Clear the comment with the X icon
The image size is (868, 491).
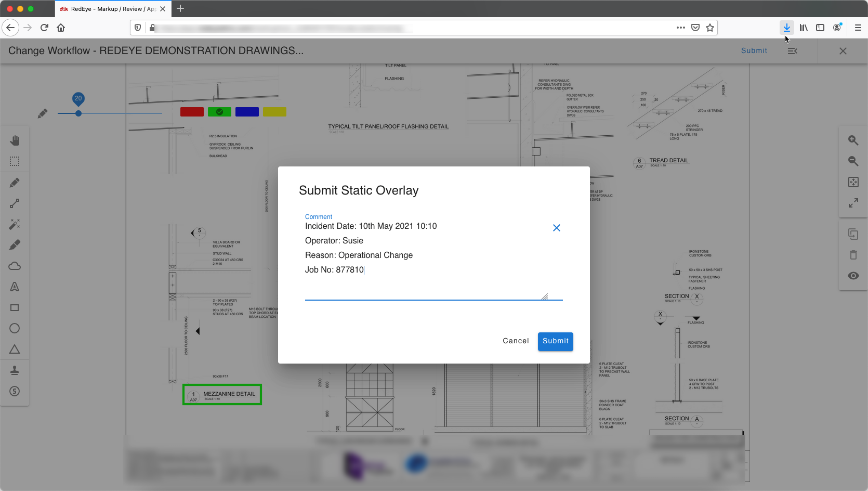click(557, 228)
